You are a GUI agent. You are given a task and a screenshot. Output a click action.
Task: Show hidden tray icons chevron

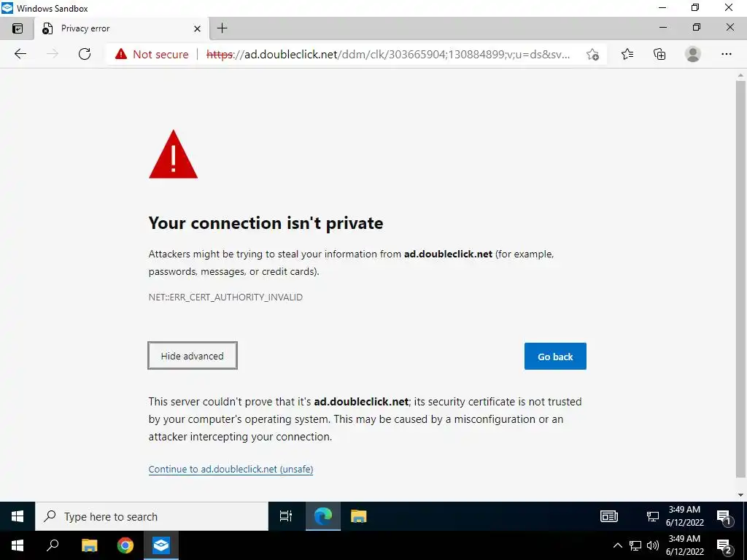[617, 545]
